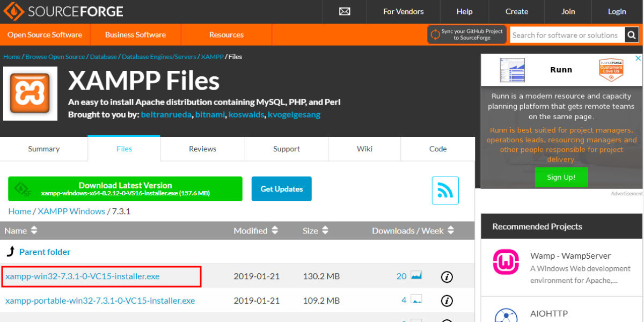Focus the search for software field
This screenshot has width=644, height=322.
click(567, 35)
